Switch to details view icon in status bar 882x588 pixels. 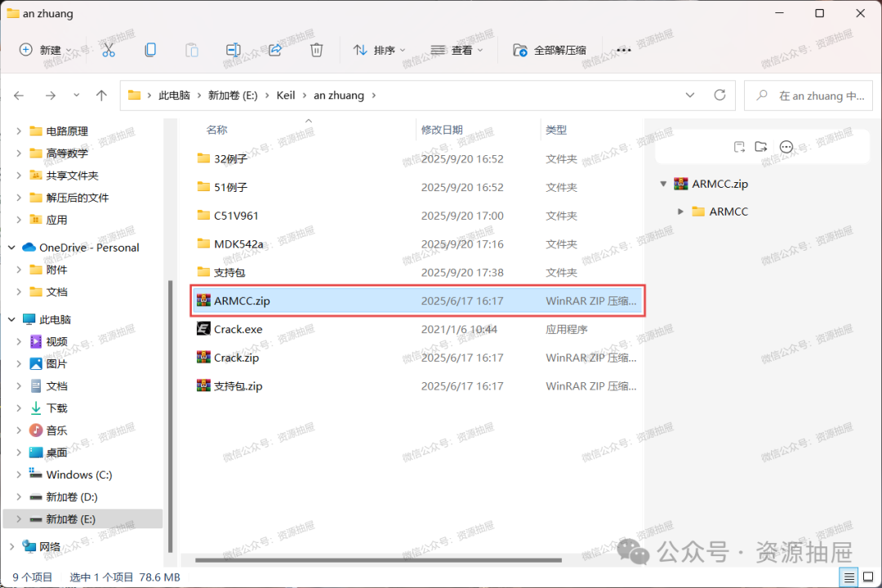coord(849,577)
